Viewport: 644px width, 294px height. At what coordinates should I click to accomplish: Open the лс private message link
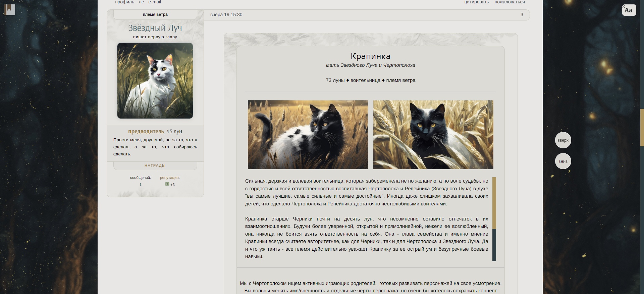pyautogui.click(x=141, y=2)
